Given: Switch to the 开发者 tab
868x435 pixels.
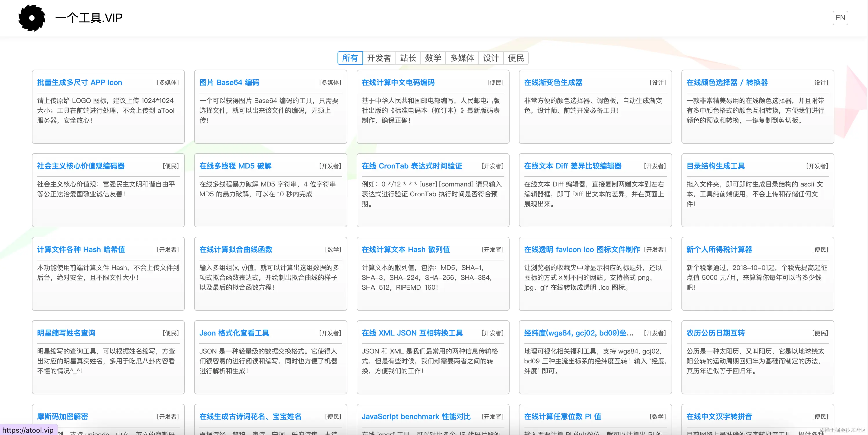Looking at the screenshot, I should [x=379, y=58].
